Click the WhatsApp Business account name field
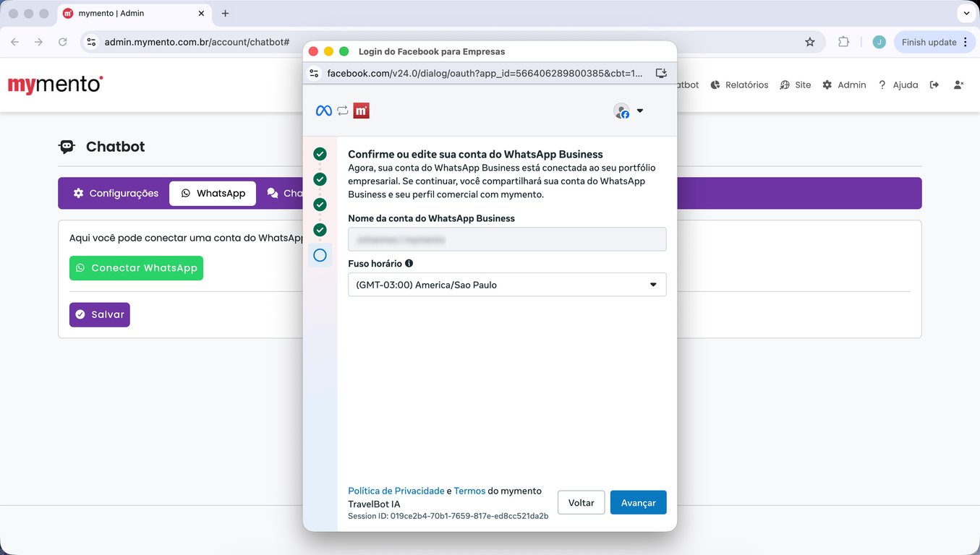Viewport: 980px width, 555px height. click(x=507, y=239)
